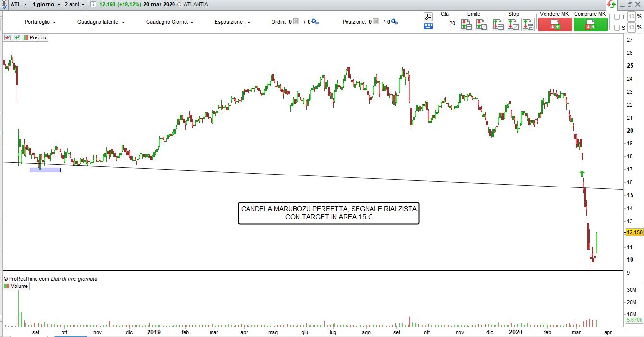Enable the S checkbox
Viewport: 644px width, 337px height.
point(617,28)
